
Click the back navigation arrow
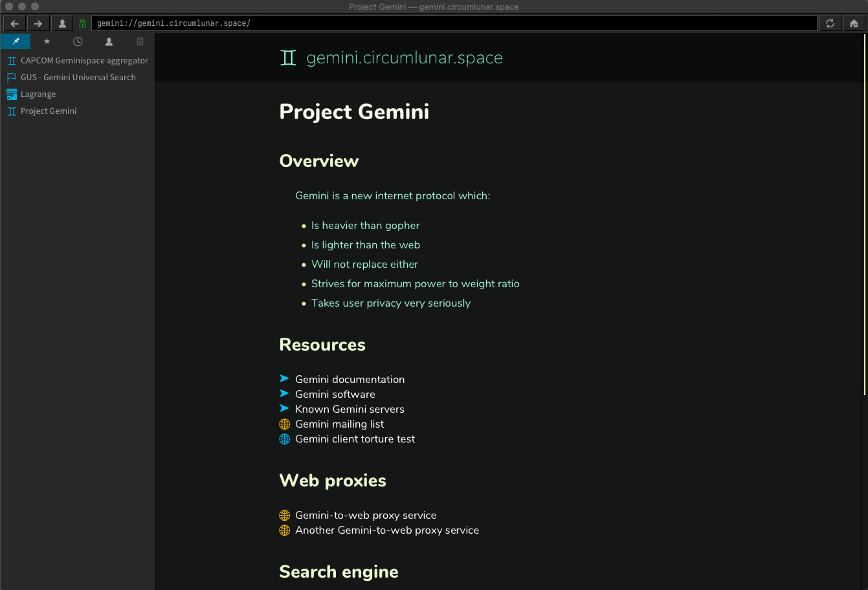pyautogui.click(x=14, y=23)
